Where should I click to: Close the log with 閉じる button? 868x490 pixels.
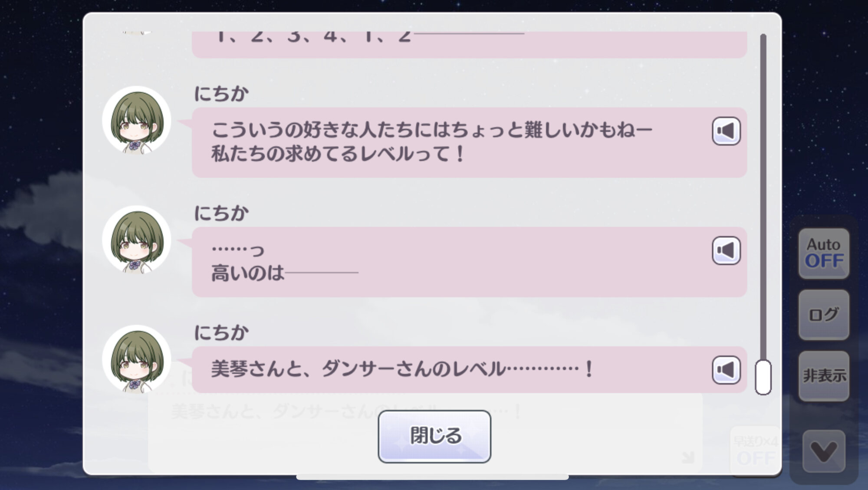point(434,436)
